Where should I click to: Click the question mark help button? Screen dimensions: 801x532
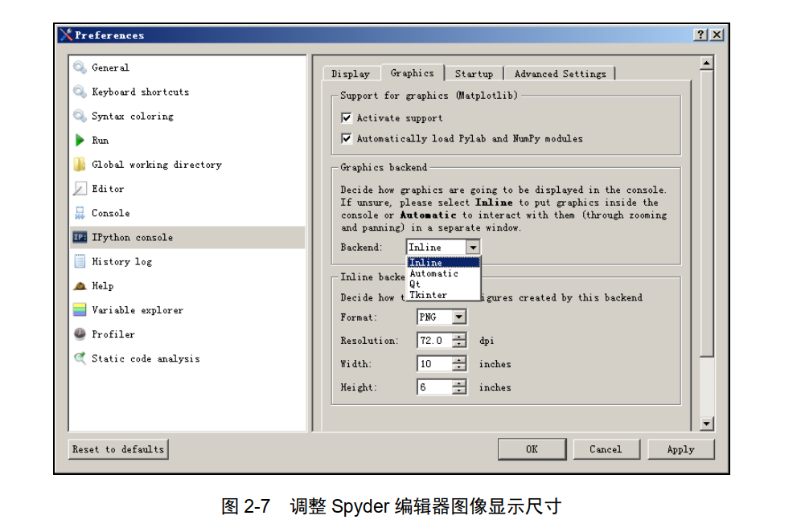[700, 35]
